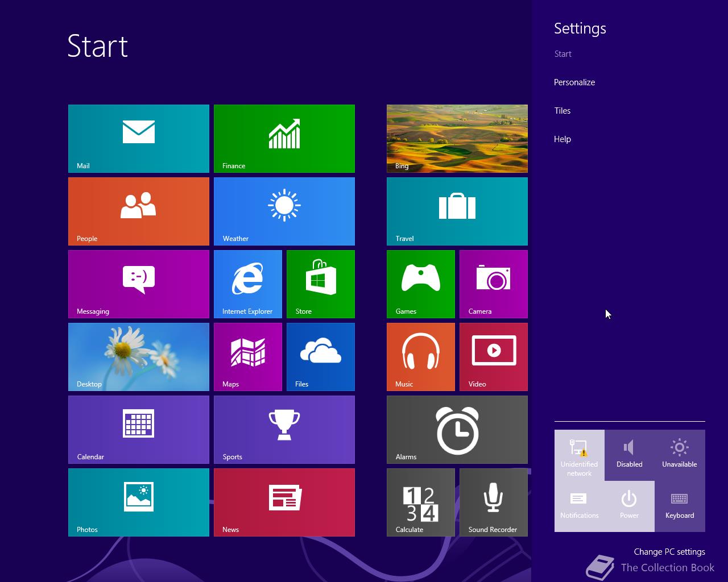Open the Alarms clock tile
The height and width of the screenshot is (582, 728).
(x=457, y=430)
